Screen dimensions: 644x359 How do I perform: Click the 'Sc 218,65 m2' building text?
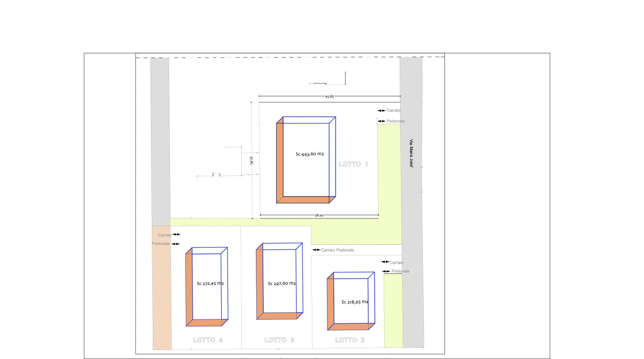tap(354, 302)
